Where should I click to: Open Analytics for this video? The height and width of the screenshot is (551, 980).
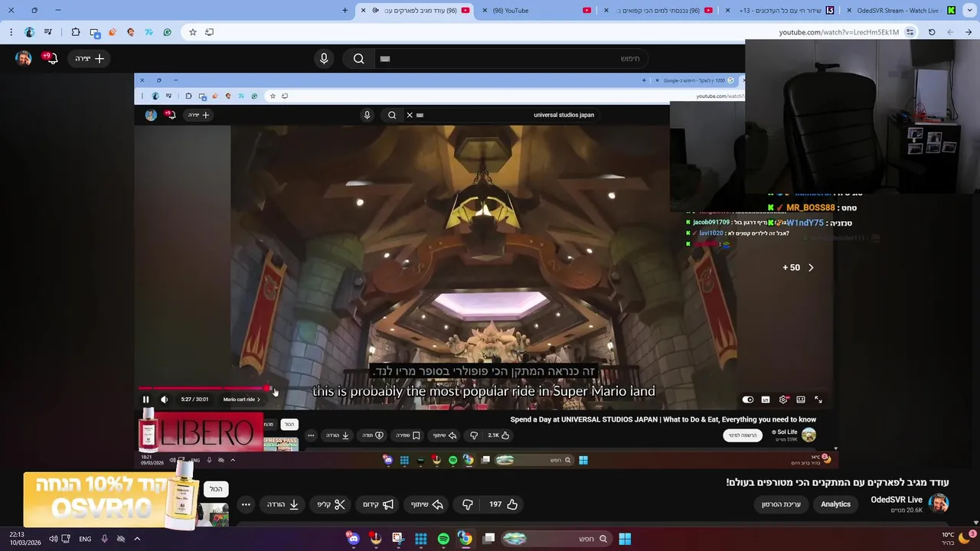coord(835,504)
